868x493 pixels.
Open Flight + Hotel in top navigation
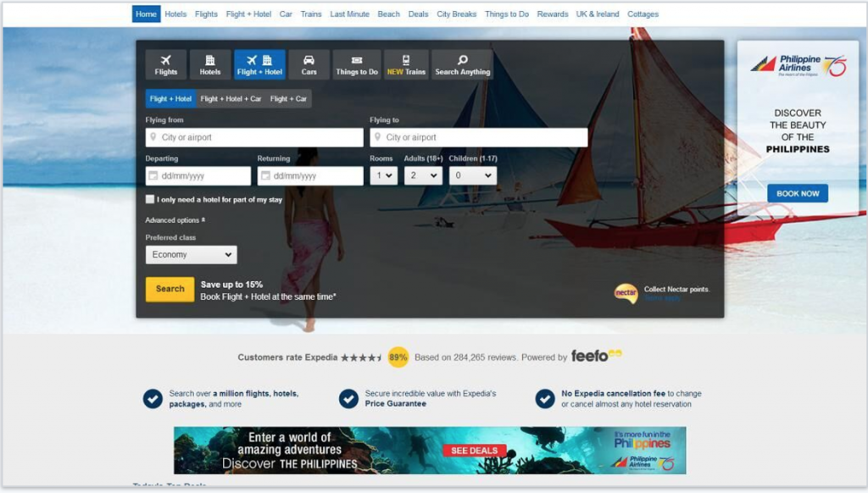(x=248, y=14)
